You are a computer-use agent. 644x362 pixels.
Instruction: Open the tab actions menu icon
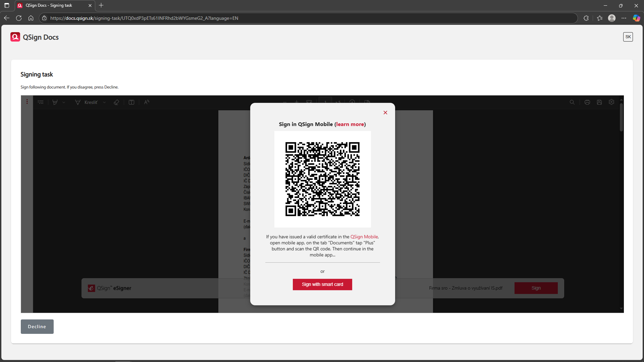click(6, 5)
